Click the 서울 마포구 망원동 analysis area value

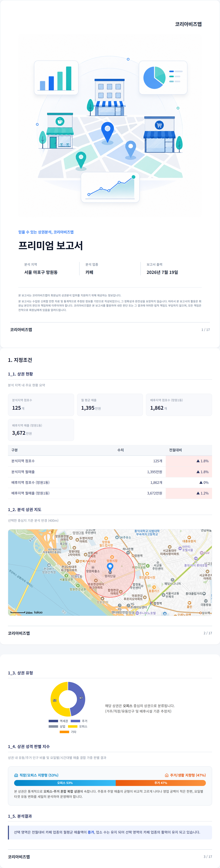[x=41, y=272]
